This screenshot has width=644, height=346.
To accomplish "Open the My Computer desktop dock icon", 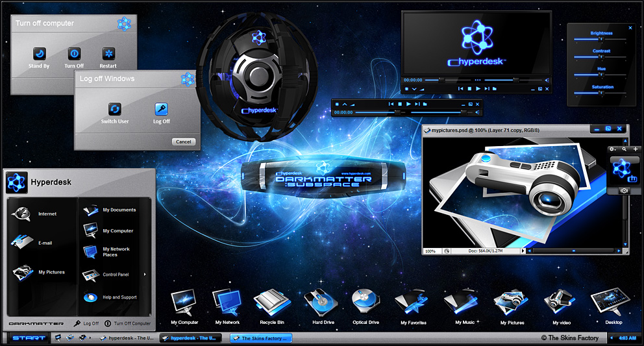I will pos(184,307).
